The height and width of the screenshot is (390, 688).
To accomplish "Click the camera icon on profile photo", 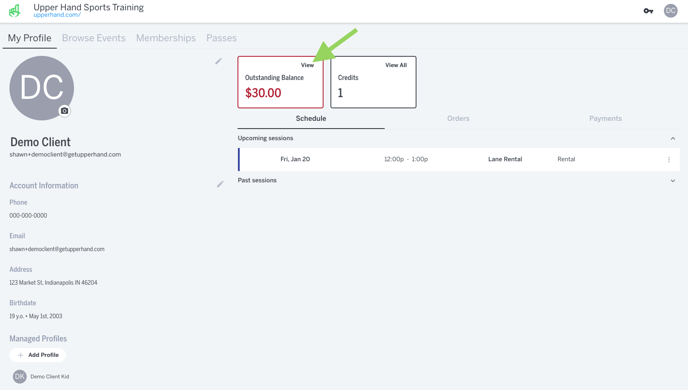I will (64, 111).
